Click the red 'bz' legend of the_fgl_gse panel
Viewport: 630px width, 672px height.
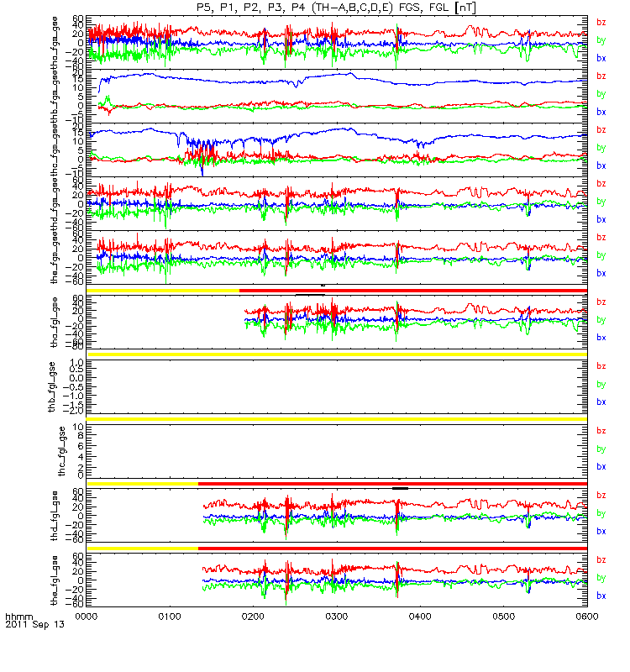coord(601,560)
